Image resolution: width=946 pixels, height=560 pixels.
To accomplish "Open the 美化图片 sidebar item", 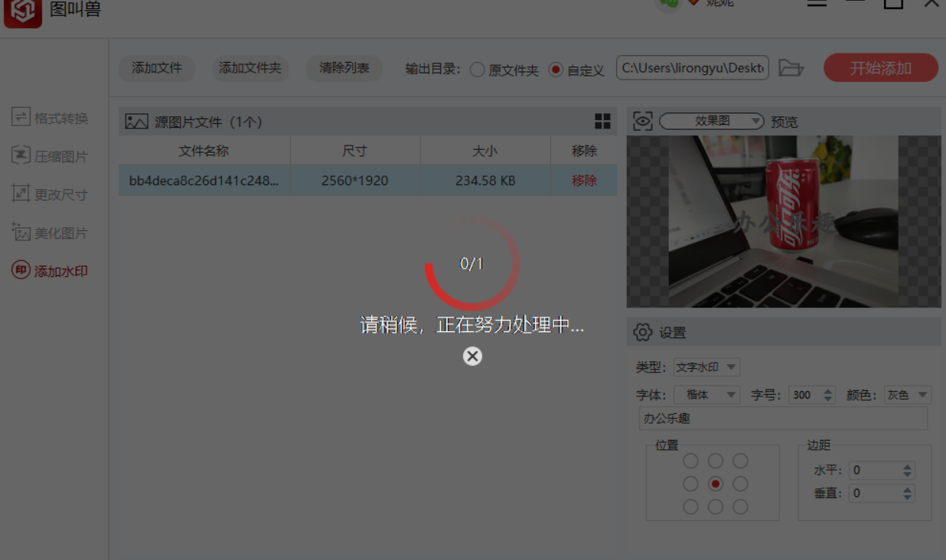I will pos(51,233).
